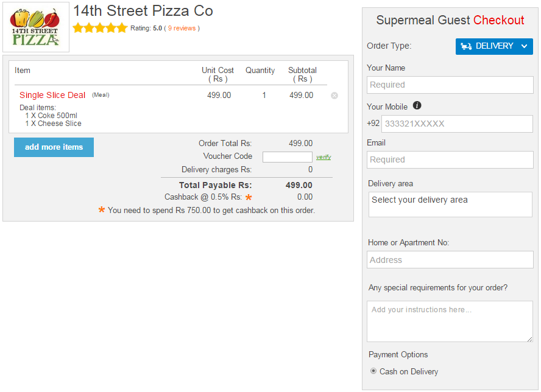Click the asterisk beside the Cashback amount
This screenshot has width=541, height=392.
249,197
